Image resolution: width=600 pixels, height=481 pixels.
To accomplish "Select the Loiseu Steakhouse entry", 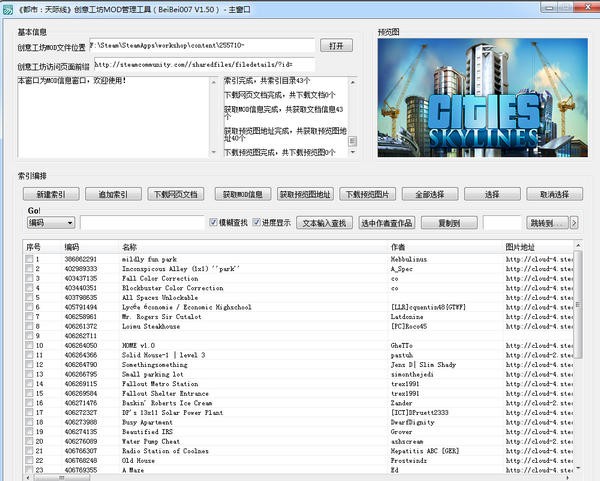I will (151, 326).
